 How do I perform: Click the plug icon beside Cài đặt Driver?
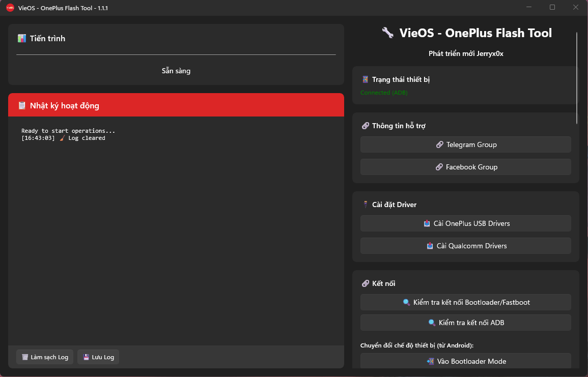coord(365,204)
